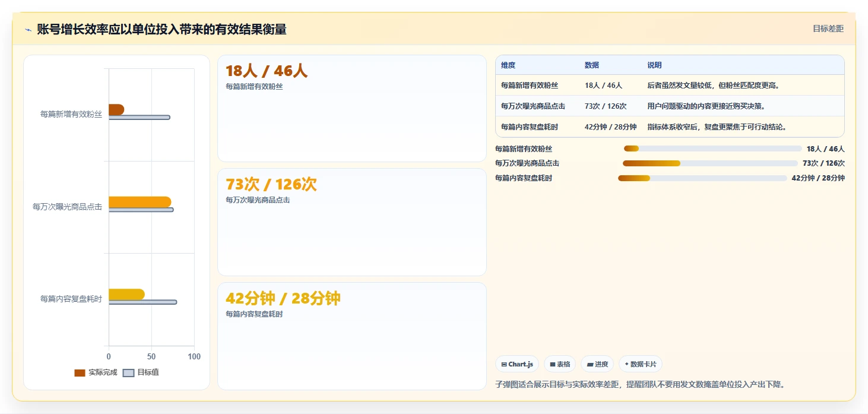868x414 pixels.
Task: Click the 每篇内容复盘耗时 progress bar
Action: (x=702, y=178)
